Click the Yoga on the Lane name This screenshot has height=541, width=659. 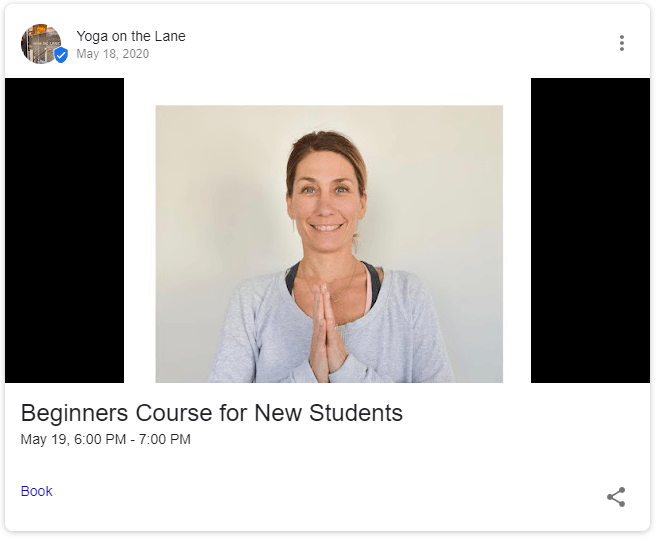(x=130, y=36)
